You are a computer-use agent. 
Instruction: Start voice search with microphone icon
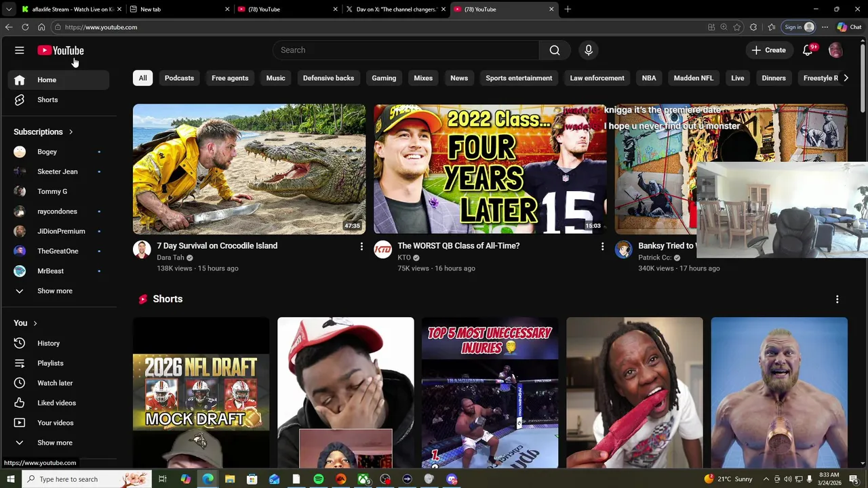point(589,50)
